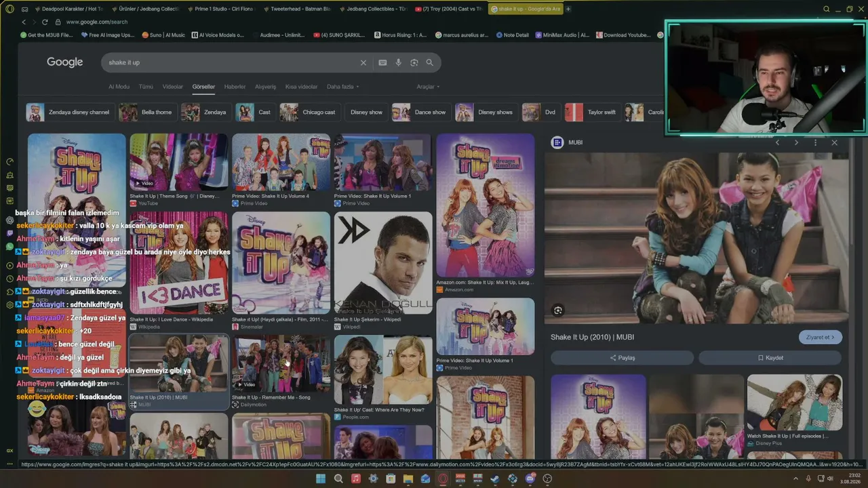
Task: Open Twitch in the Opera sidebar
Action: pyautogui.click(x=9, y=232)
